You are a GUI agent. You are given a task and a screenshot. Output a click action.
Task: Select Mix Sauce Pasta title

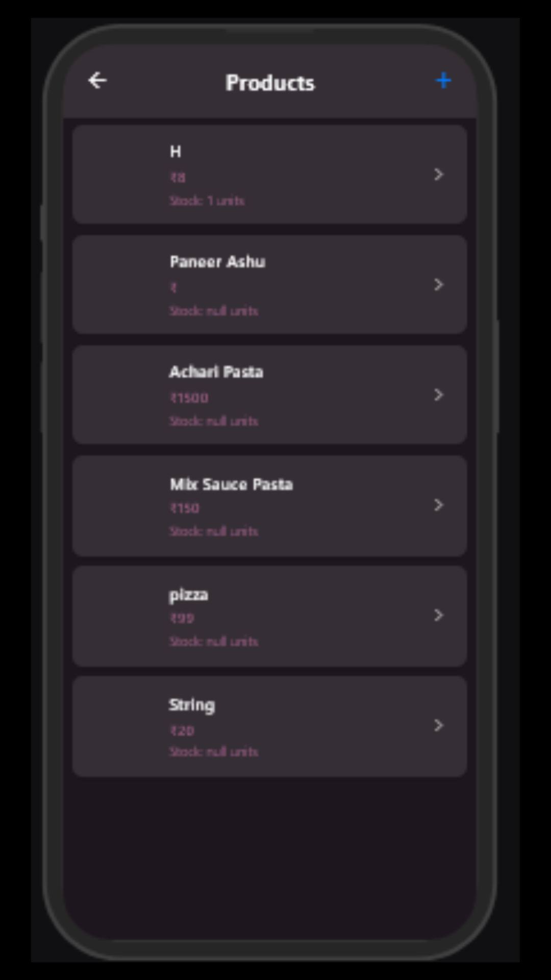click(231, 484)
